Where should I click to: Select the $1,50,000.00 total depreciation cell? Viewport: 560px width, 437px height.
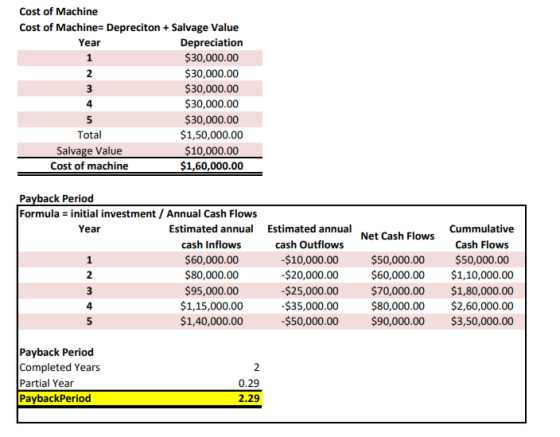pos(211,135)
